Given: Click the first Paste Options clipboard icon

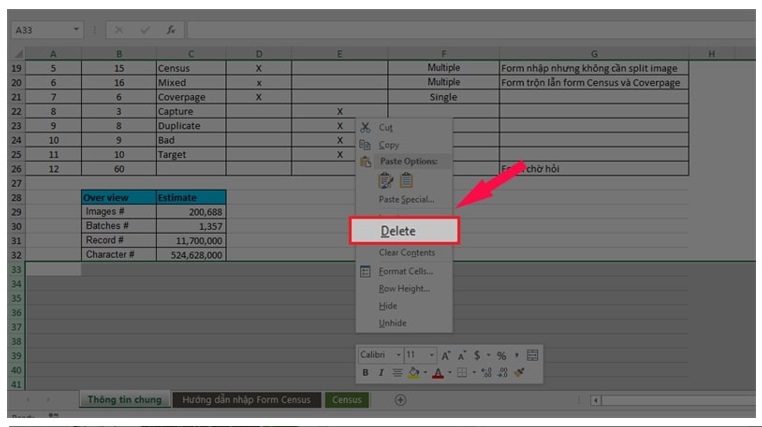Looking at the screenshot, I should point(385,180).
